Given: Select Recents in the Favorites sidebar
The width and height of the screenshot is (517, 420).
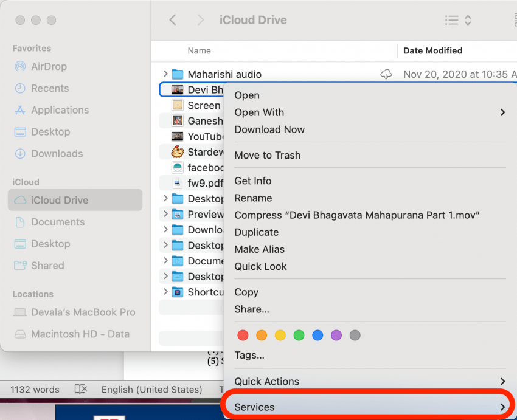Looking at the screenshot, I should (x=49, y=88).
